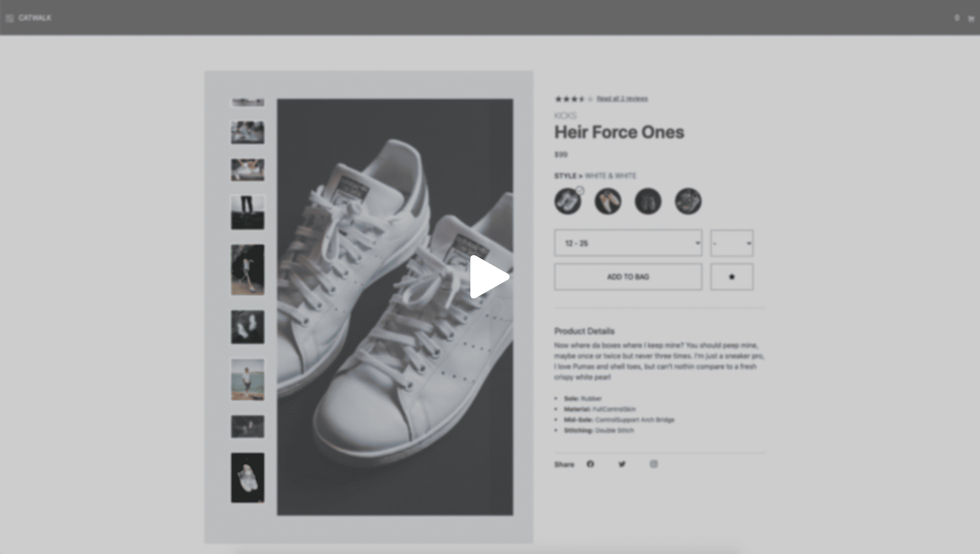The height and width of the screenshot is (554, 980).
Task: Choose the third dark style swatch
Action: (x=648, y=201)
